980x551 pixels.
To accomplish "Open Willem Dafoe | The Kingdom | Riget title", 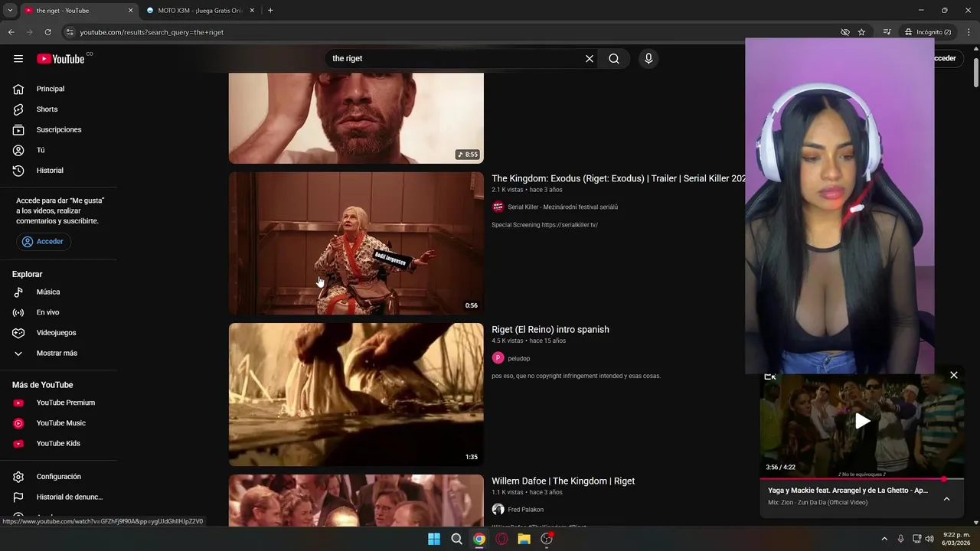I will 563,481.
